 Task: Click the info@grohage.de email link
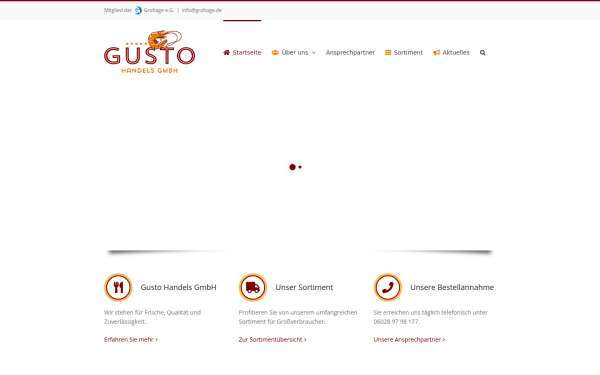coord(202,10)
